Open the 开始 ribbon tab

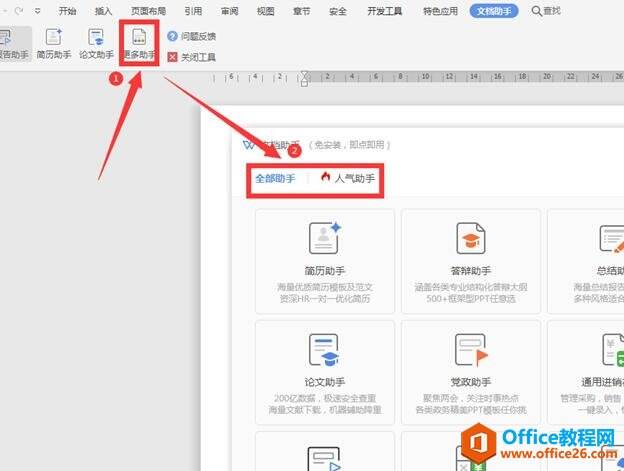[x=67, y=11]
